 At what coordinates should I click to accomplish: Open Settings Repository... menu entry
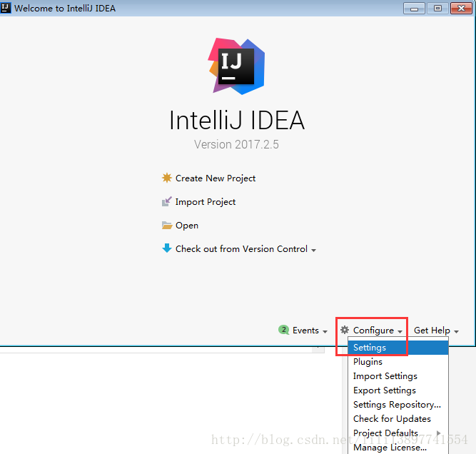(398, 405)
